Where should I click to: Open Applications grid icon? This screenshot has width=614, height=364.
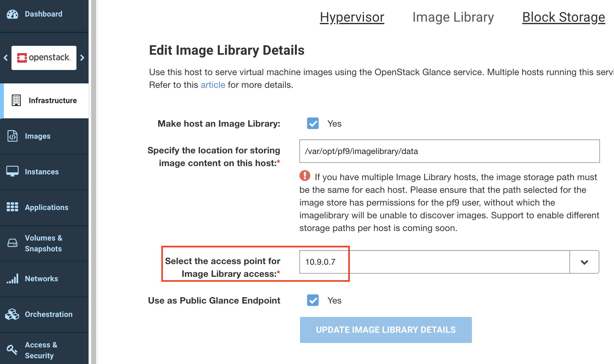click(x=12, y=207)
